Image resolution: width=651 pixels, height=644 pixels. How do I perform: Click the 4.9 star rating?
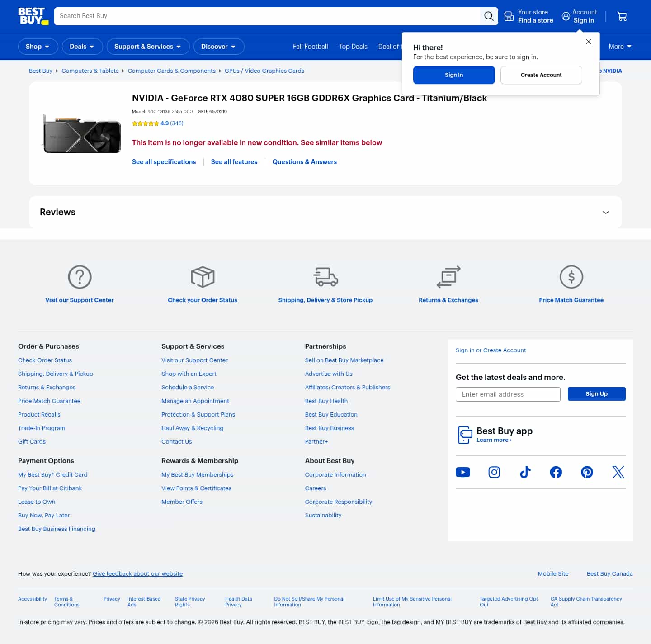click(158, 123)
